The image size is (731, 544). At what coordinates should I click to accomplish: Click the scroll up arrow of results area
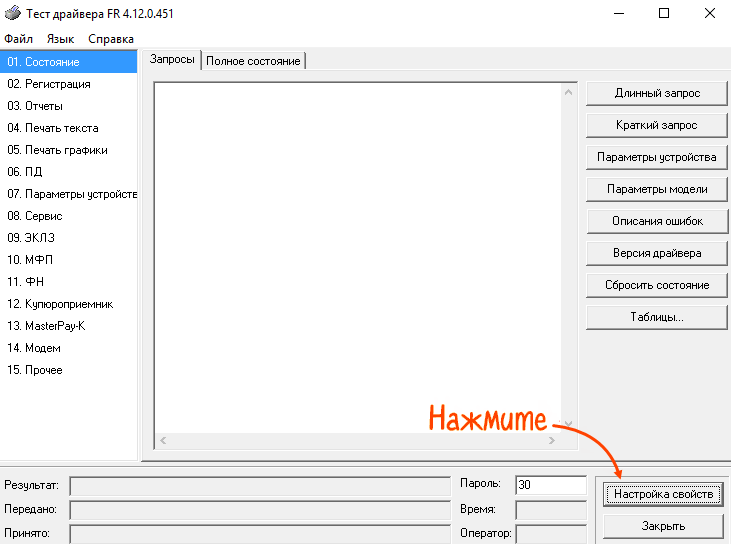click(569, 93)
